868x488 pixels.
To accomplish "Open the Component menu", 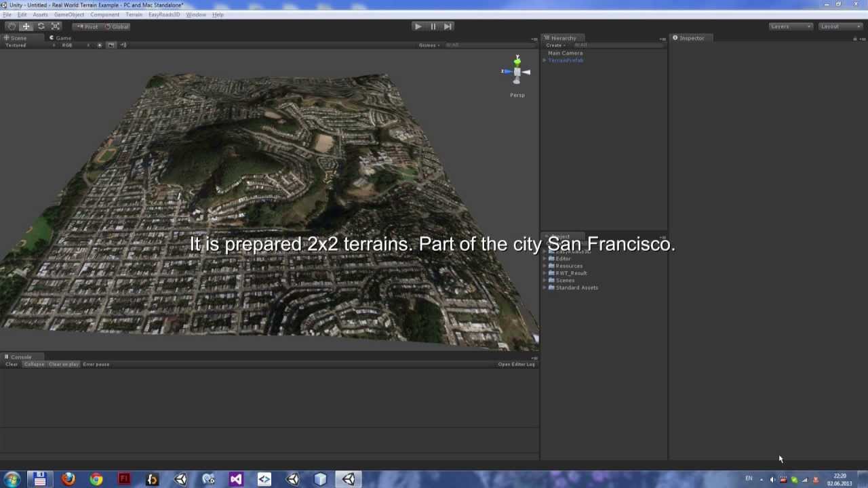I will coord(105,15).
